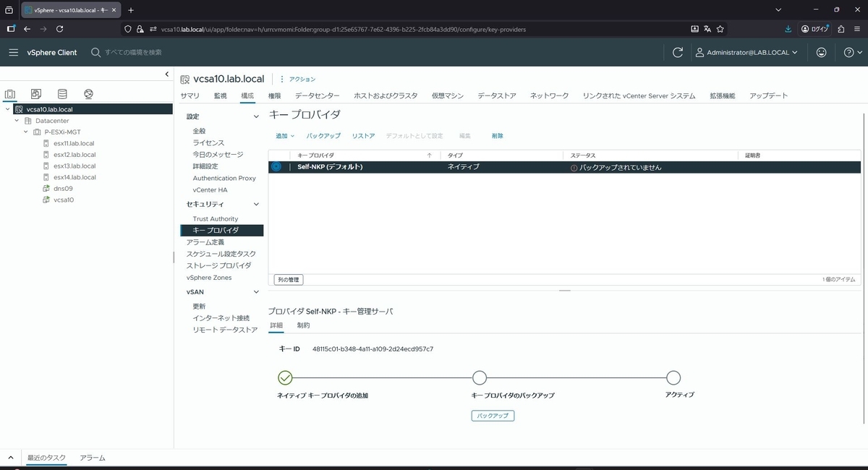The width and height of the screenshot is (868, 470).
Task: Open the ホストおよびクラスタ tab
Action: [386, 95]
